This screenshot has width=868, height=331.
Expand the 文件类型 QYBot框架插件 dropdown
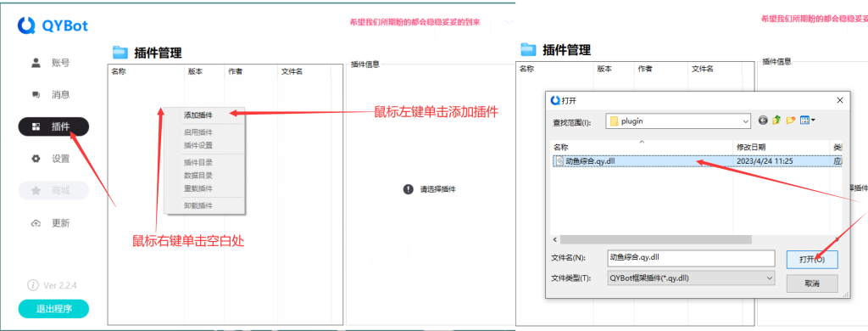691,278
